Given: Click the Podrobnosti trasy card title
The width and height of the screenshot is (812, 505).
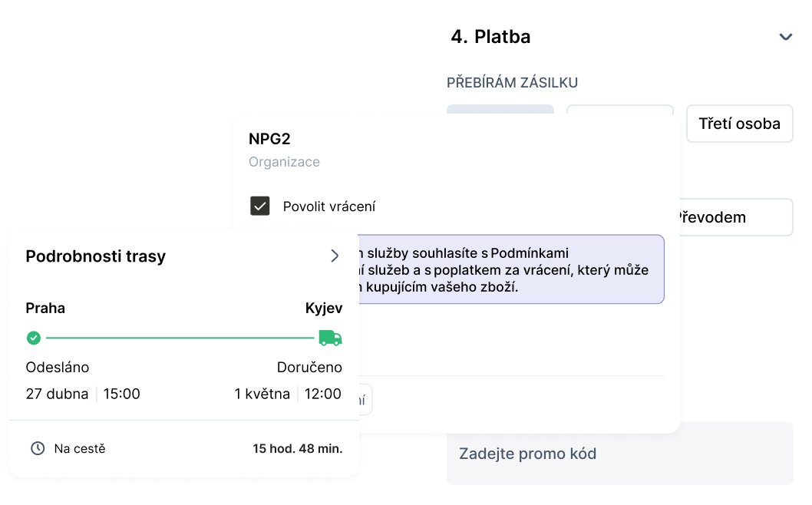Looking at the screenshot, I should click(x=96, y=256).
